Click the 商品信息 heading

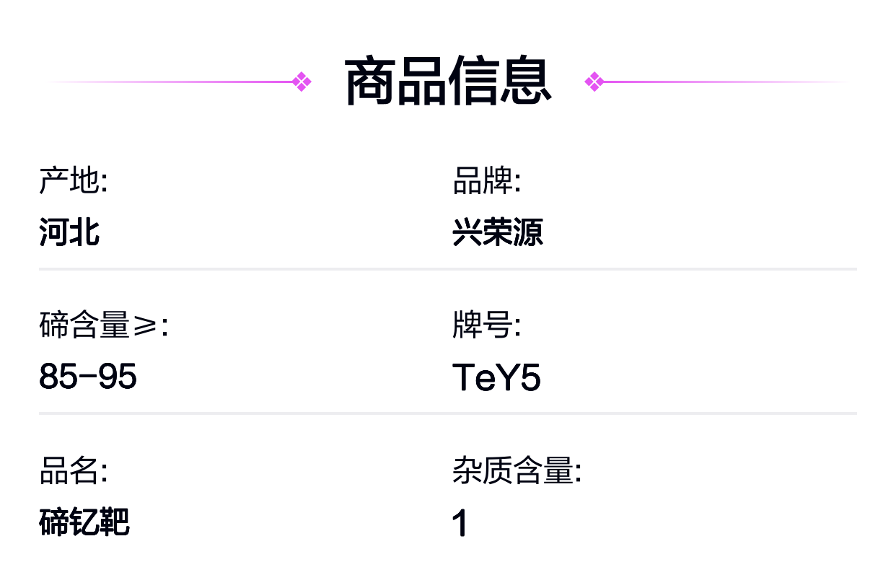(x=448, y=82)
